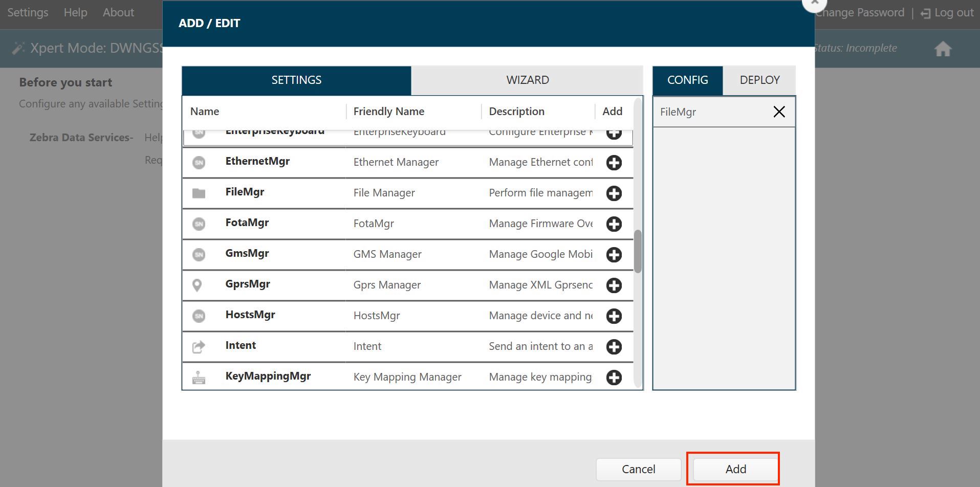Image resolution: width=980 pixels, height=487 pixels.
Task: Click the 'Ethernet Manager' friendly name cell
Action: point(396,162)
